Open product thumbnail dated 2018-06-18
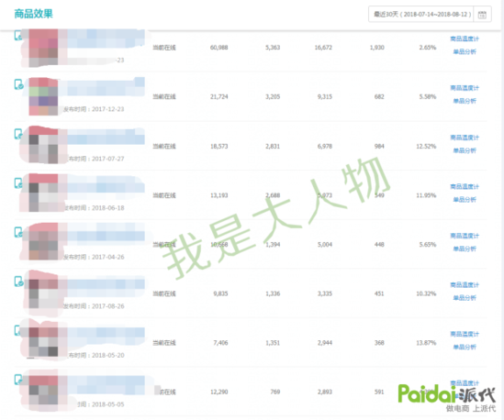504x420 pixels. click(x=43, y=193)
